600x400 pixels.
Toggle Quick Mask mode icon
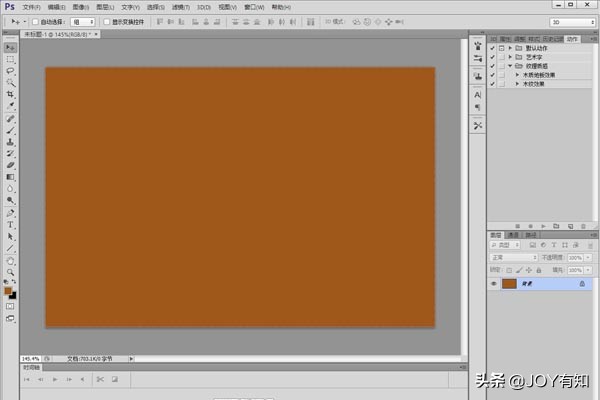(x=10, y=307)
